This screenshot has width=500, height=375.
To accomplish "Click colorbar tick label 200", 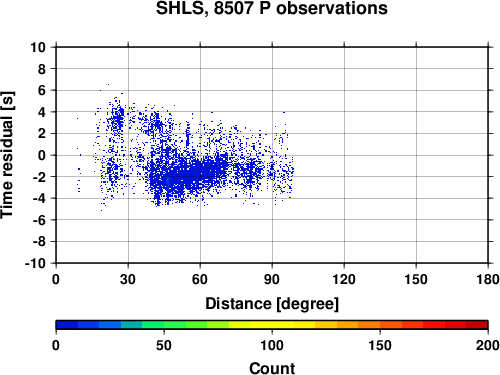I will point(488,345).
